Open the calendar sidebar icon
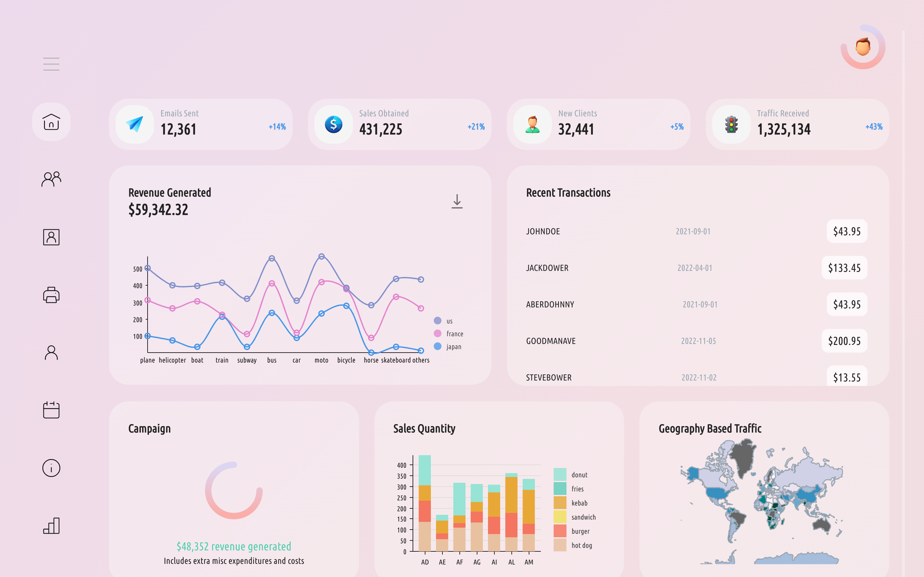The width and height of the screenshot is (924, 577). click(x=51, y=410)
